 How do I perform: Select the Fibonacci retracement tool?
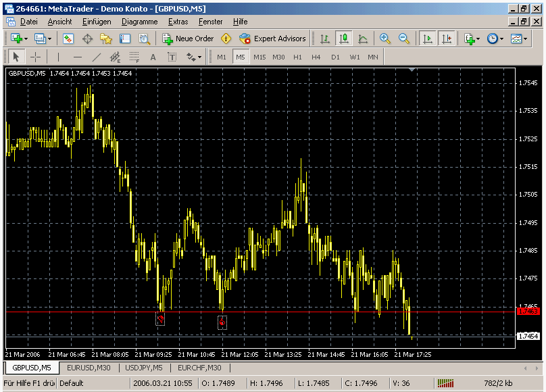tap(134, 57)
